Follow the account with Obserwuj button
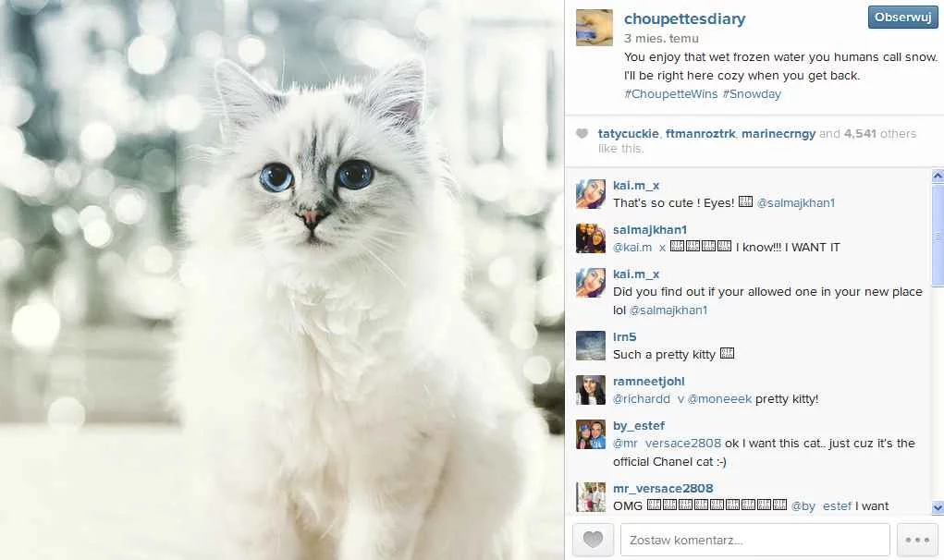Image resolution: width=944 pixels, height=560 pixels. 902,18
